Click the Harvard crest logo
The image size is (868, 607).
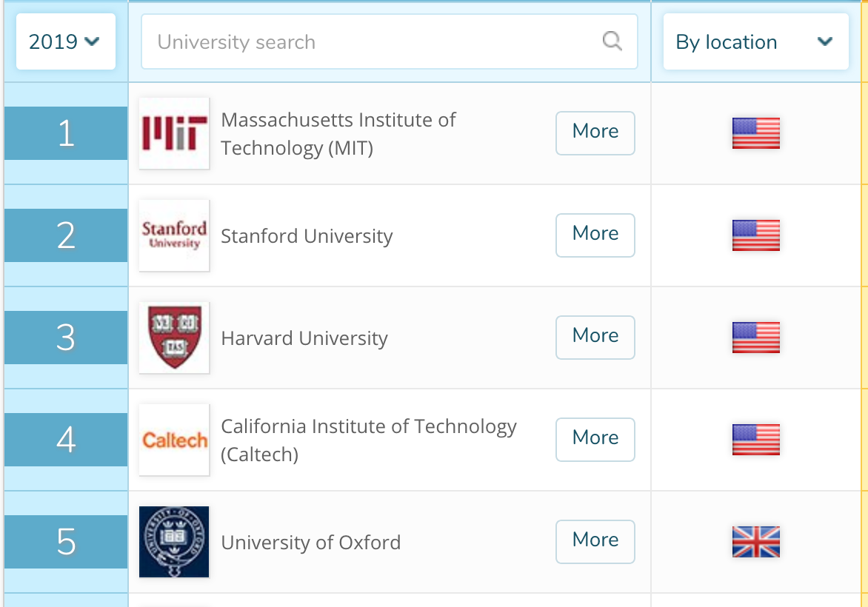point(174,338)
